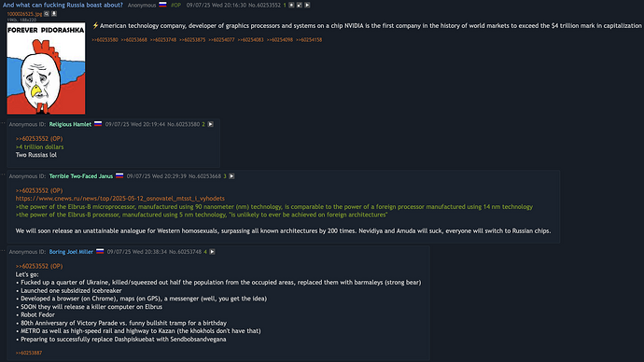Viewport: 644px width, 362px height.
Task: Click the image search icon beside 1000026525.jpg
Action: click(47, 14)
